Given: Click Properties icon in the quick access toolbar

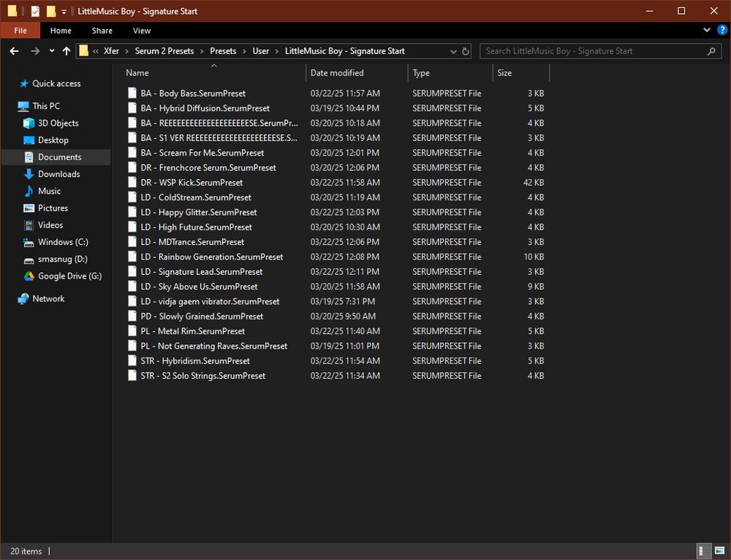Looking at the screenshot, I should click(35, 11).
